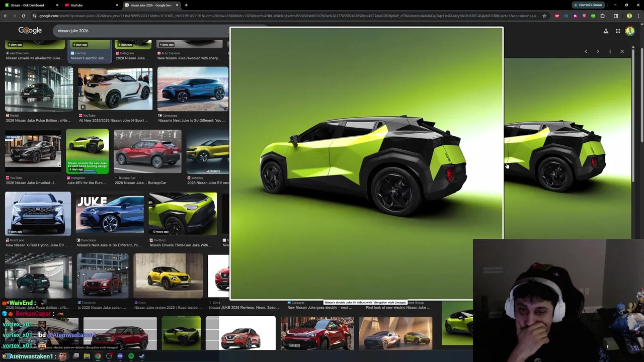Show the next image in preview panel
This screenshot has height=362, width=644.
pyautogui.click(x=598, y=51)
